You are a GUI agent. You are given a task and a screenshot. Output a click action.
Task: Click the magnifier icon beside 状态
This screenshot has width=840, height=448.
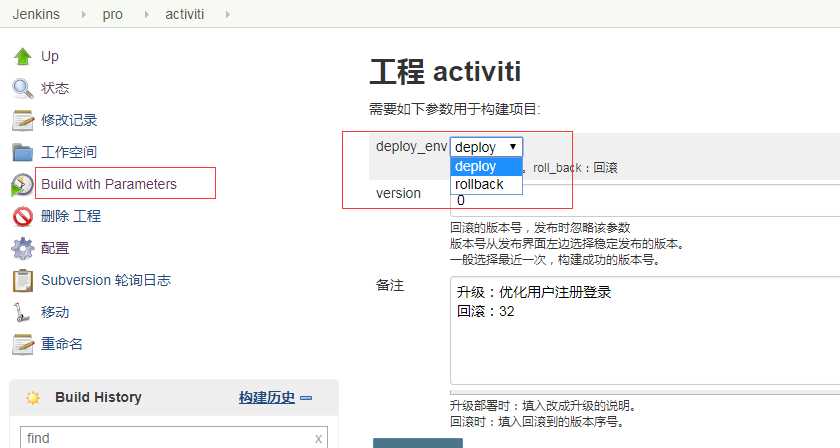[22, 88]
